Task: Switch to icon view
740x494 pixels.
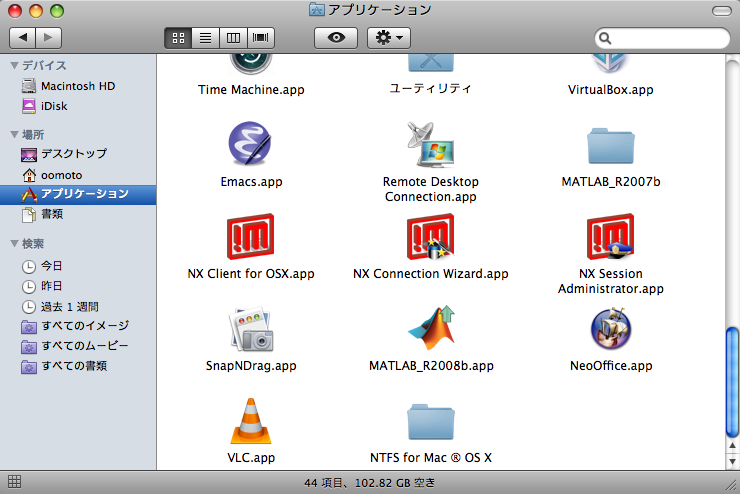Action: click(178, 38)
